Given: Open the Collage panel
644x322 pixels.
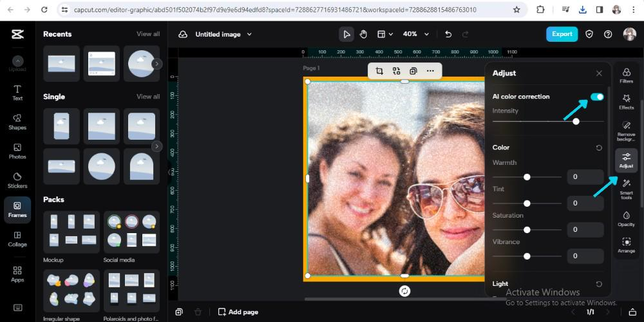Looking at the screenshot, I should (x=17, y=239).
